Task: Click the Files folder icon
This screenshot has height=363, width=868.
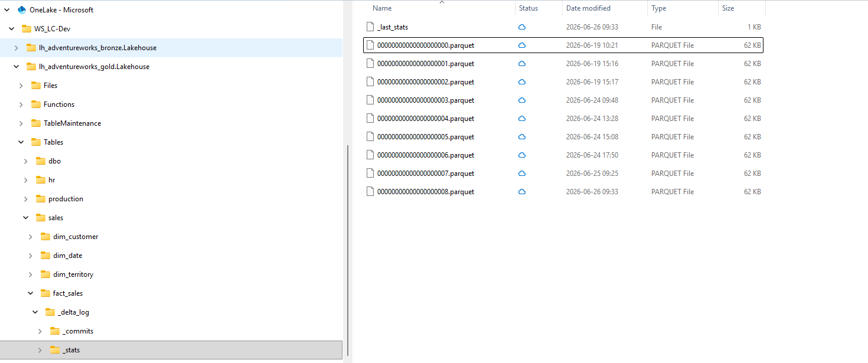Action: tap(36, 86)
